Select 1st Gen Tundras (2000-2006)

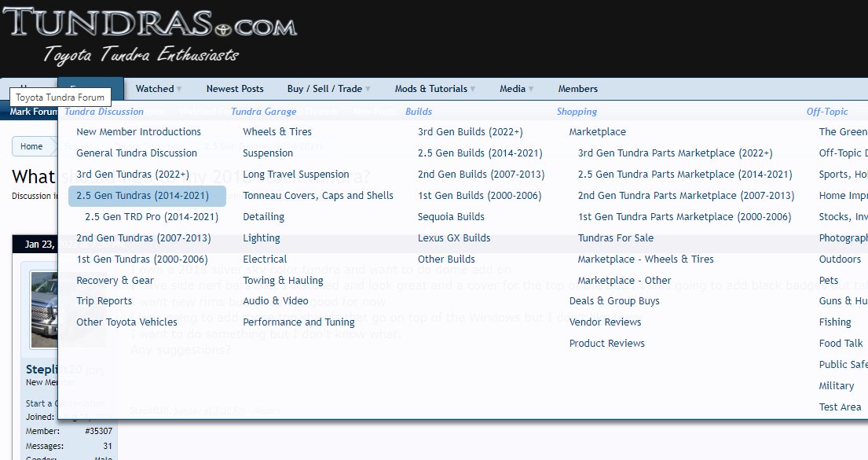(141, 259)
